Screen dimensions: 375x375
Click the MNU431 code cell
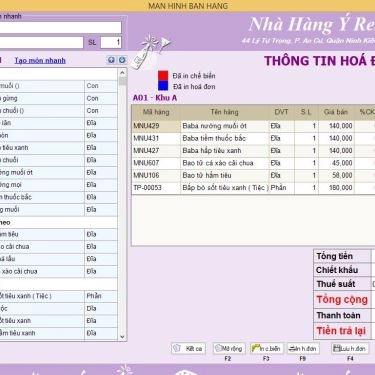[156, 138]
